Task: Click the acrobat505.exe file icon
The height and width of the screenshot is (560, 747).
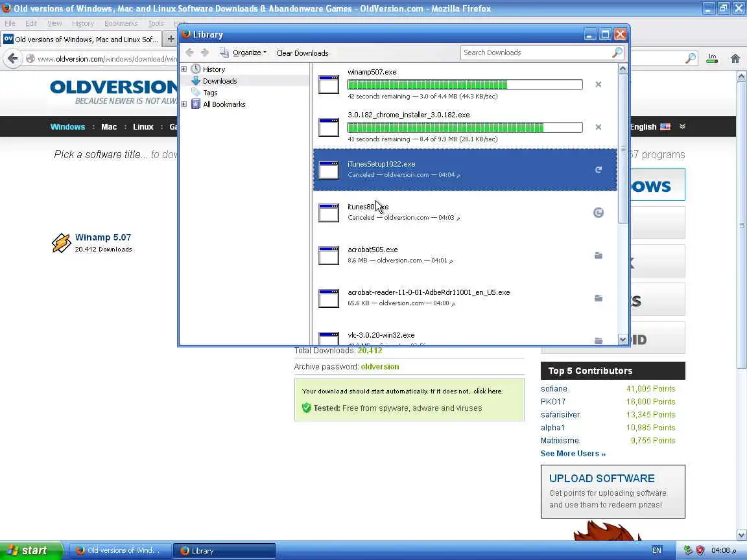Action: (x=329, y=255)
